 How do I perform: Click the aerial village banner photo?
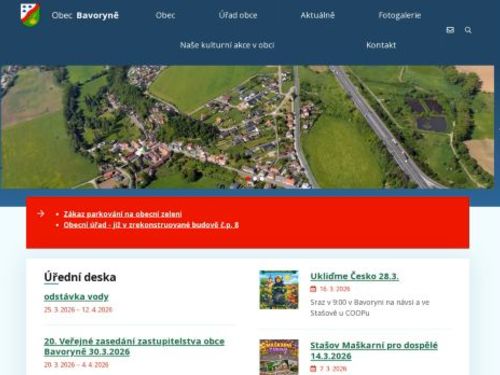[247, 127]
